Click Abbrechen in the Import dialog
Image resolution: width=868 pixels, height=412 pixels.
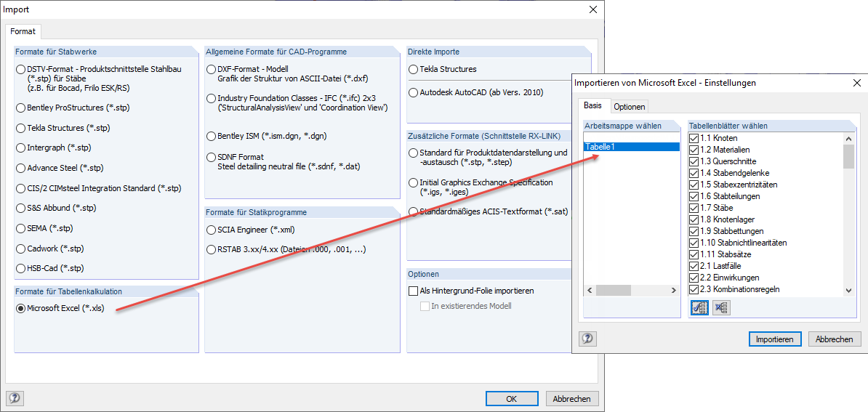tap(572, 398)
